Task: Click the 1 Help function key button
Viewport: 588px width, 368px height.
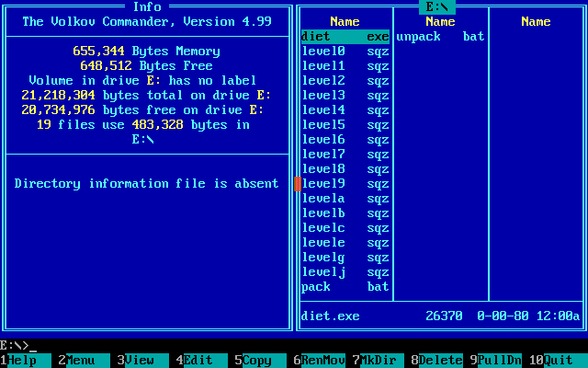Action: click(26, 361)
